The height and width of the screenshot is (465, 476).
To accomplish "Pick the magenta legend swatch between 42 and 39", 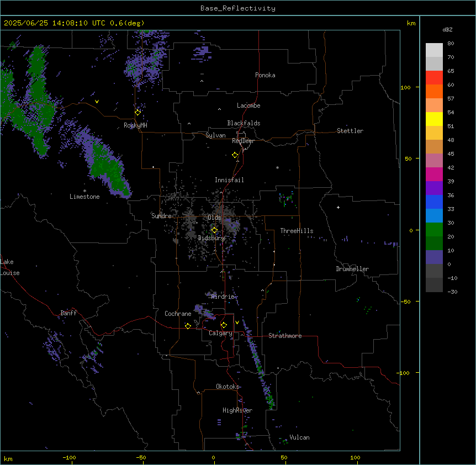I will pyautogui.click(x=434, y=174).
